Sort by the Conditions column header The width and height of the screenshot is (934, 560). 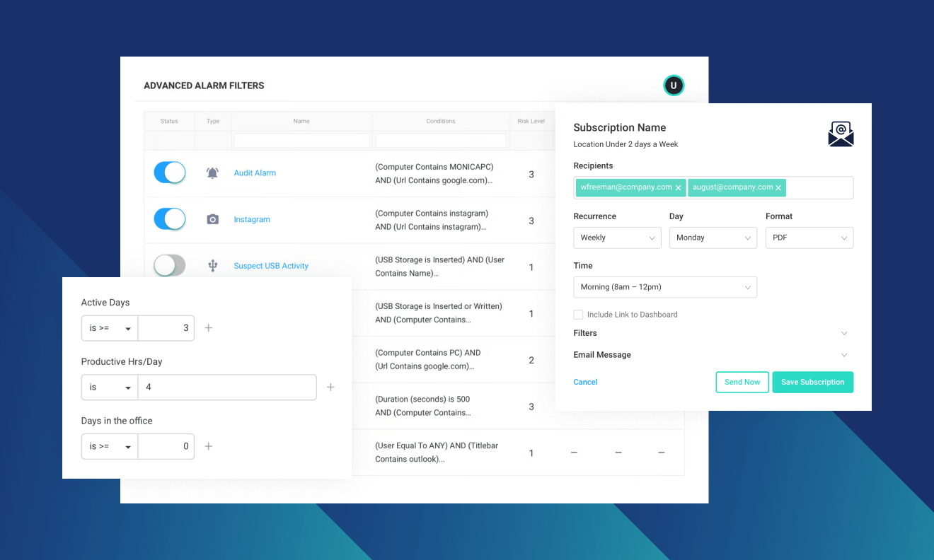pyautogui.click(x=441, y=121)
